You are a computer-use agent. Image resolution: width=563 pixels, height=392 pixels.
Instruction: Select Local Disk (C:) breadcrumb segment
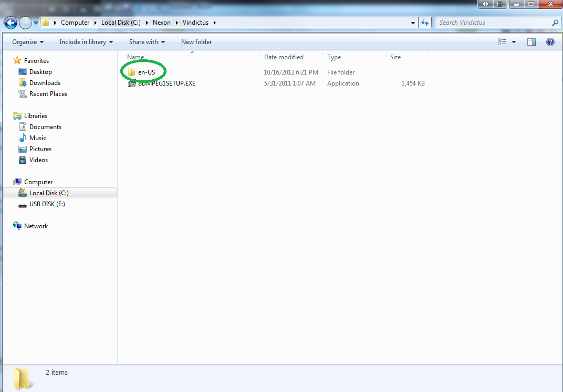click(121, 22)
